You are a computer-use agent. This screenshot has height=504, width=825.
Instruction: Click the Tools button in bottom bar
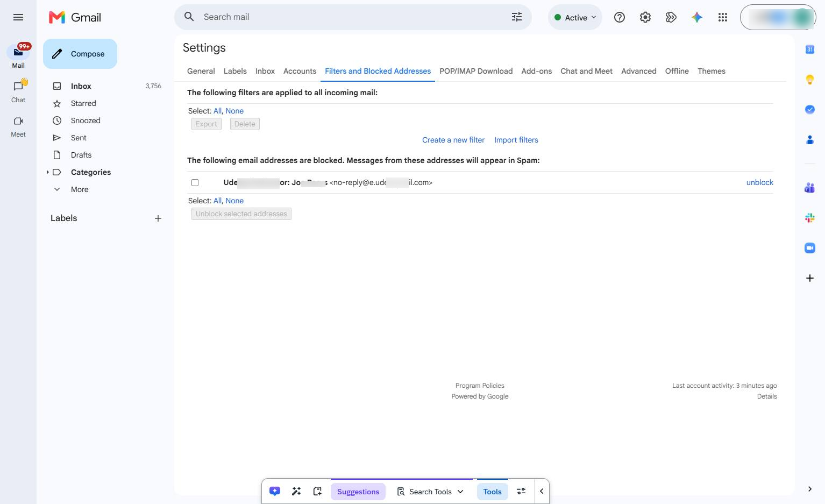coord(492,492)
